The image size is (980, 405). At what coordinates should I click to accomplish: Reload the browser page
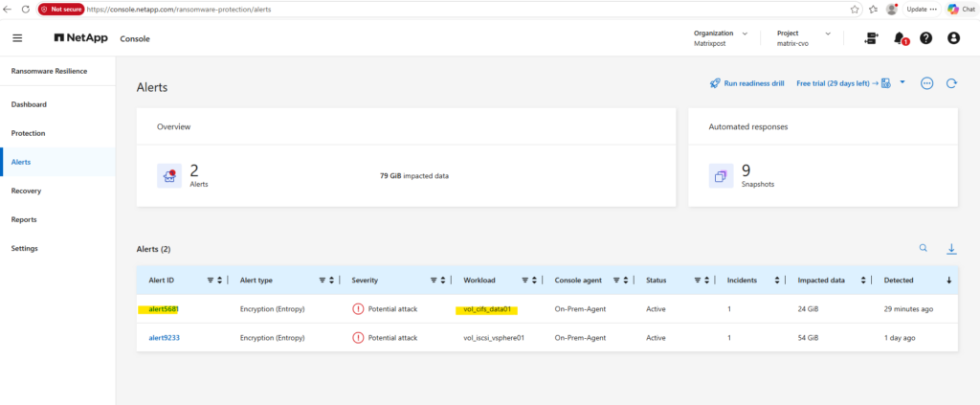26,10
